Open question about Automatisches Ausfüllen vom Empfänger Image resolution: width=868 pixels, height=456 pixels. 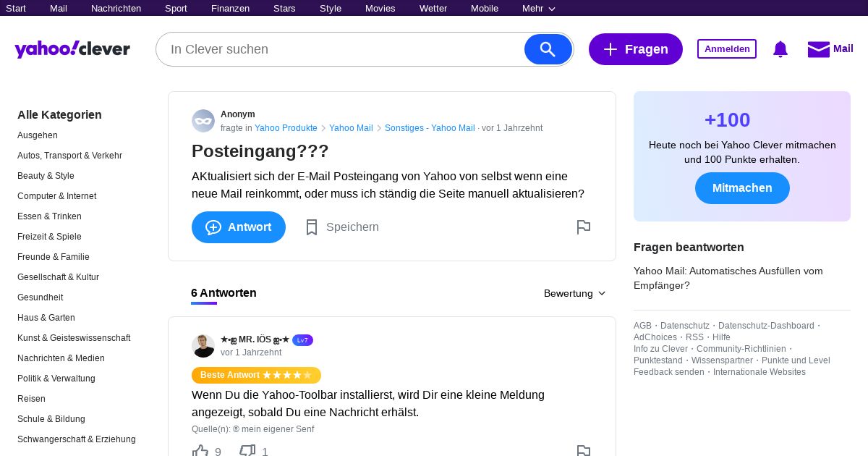click(x=728, y=278)
